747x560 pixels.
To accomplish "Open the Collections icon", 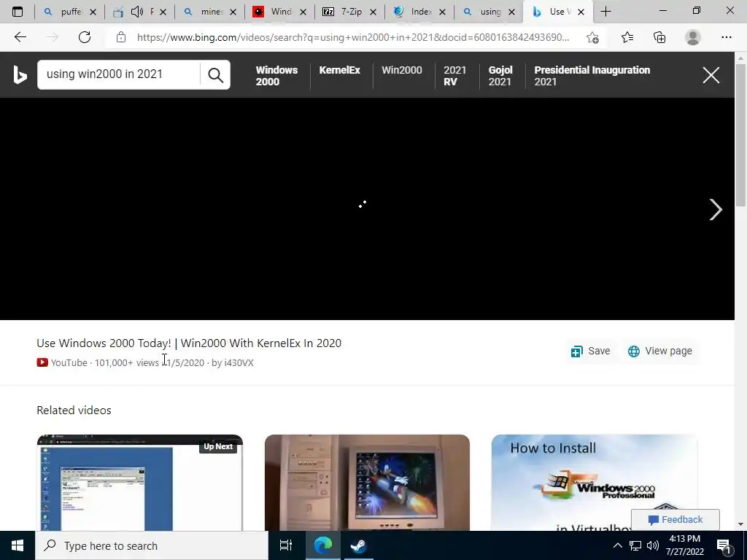I will [659, 37].
